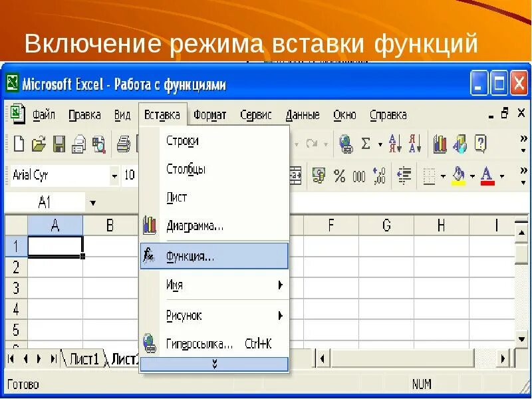
Task: Switch to the Лист1 sheet tab
Action: pos(84,358)
